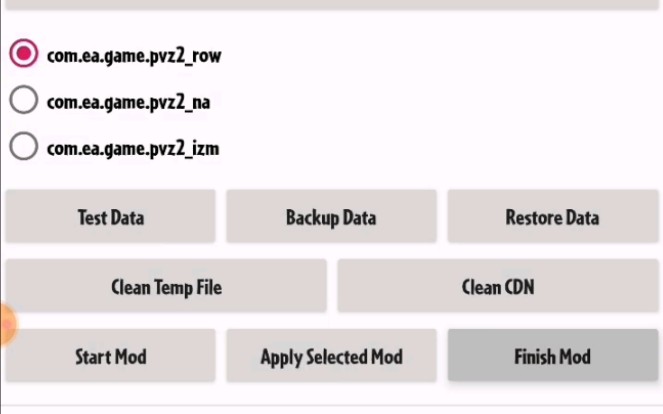Click the empty white area right of package list
Viewport: 663px width, 414px height.
(440, 101)
